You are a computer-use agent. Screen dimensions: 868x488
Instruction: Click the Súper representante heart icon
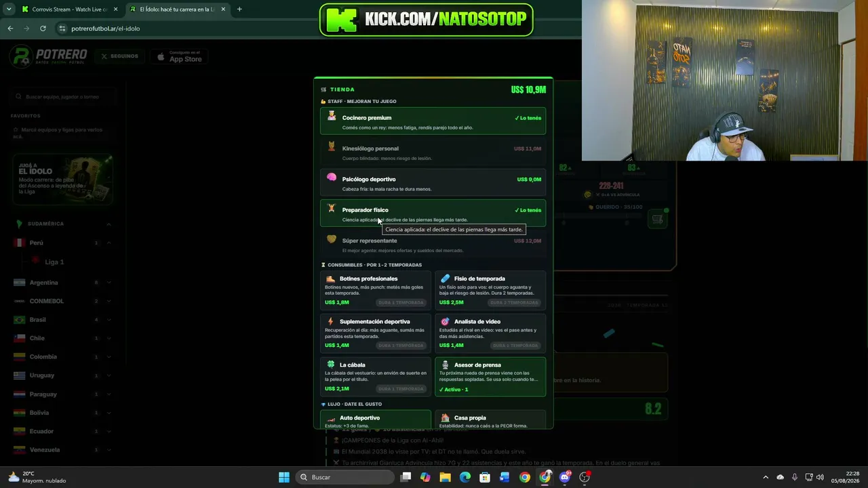pos(332,239)
